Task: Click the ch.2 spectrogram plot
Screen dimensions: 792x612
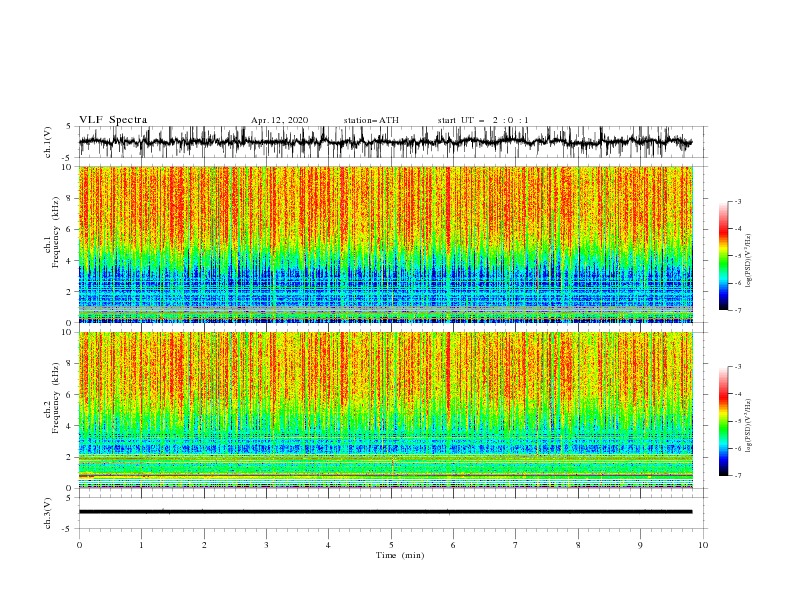Action: coord(386,410)
